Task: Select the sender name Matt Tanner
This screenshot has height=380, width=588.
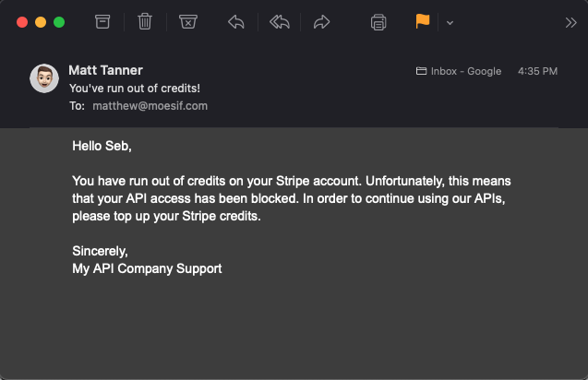Action: click(x=106, y=70)
